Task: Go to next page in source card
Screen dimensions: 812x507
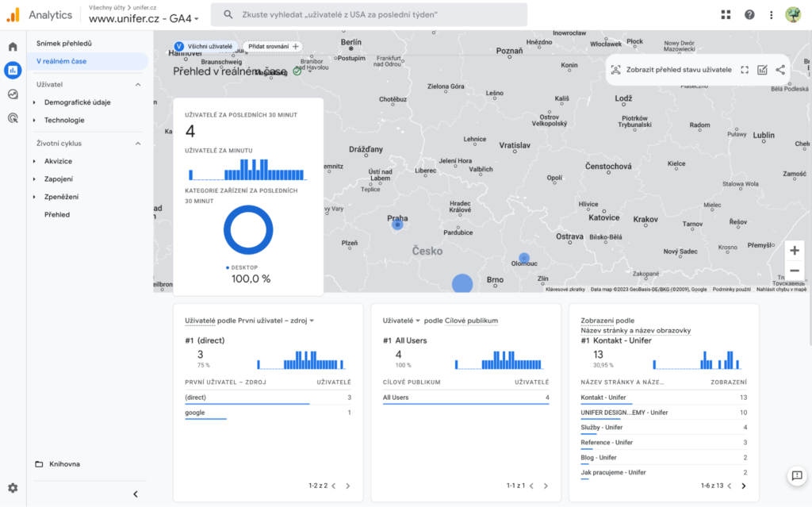Action: coord(348,486)
